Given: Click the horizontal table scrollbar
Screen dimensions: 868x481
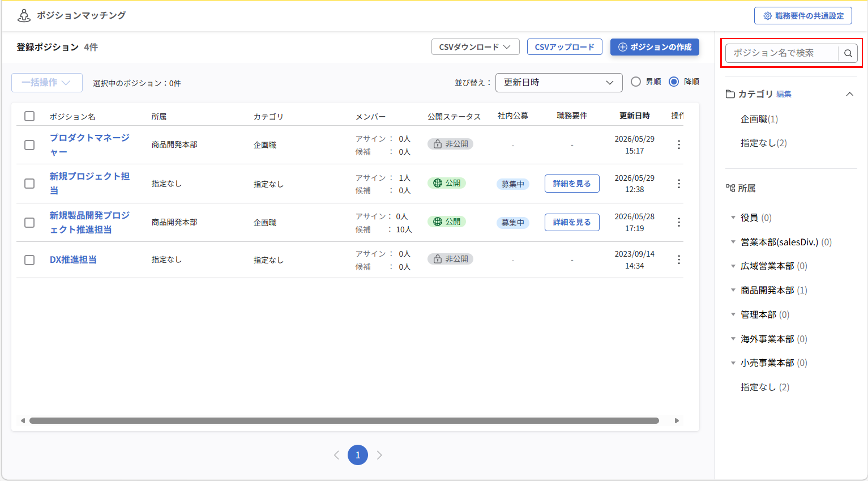Looking at the screenshot, I should (x=344, y=420).
